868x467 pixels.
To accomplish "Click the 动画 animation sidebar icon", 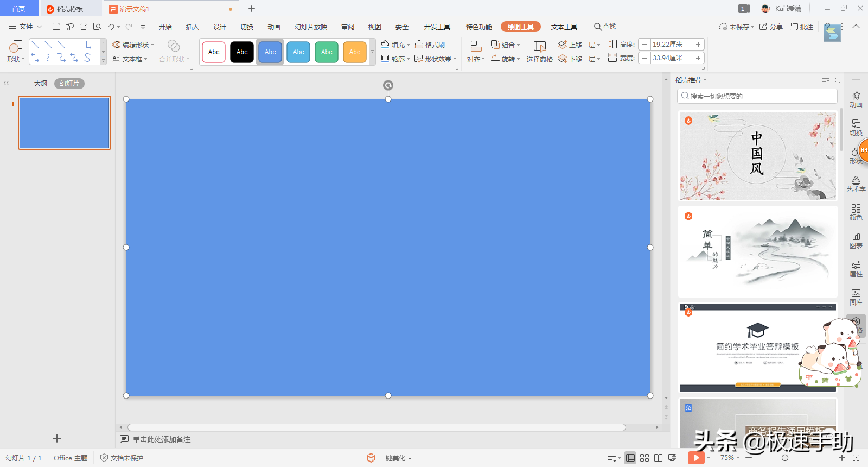I will coord(856,99).
